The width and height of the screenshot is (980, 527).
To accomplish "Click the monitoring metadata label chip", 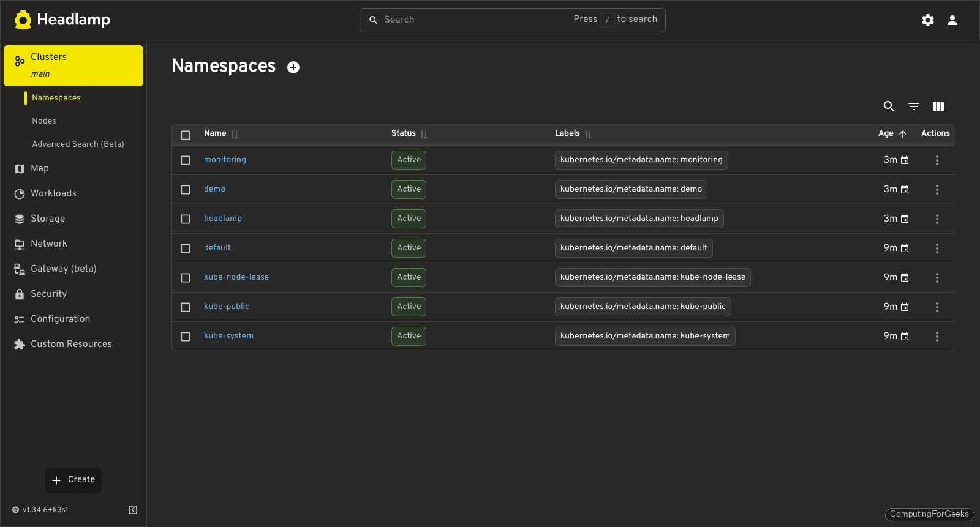I will (641, 160).
